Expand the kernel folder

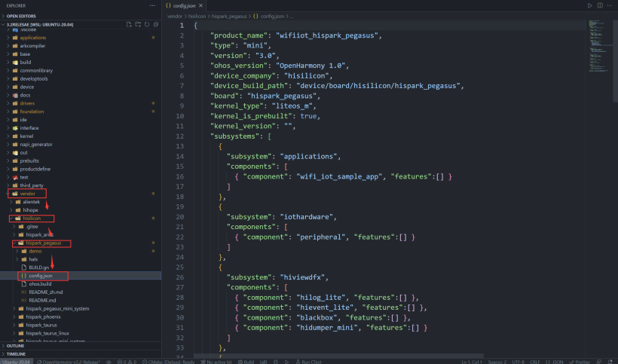tap(26, 136)
